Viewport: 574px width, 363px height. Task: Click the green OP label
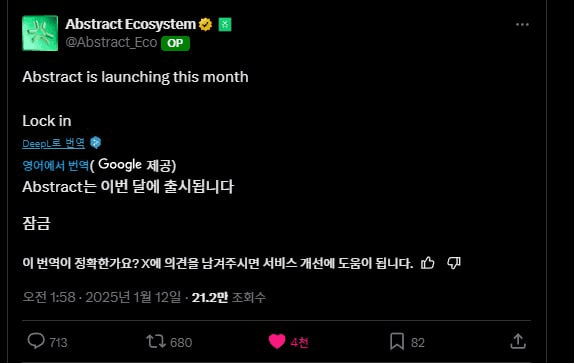[175, 43]
